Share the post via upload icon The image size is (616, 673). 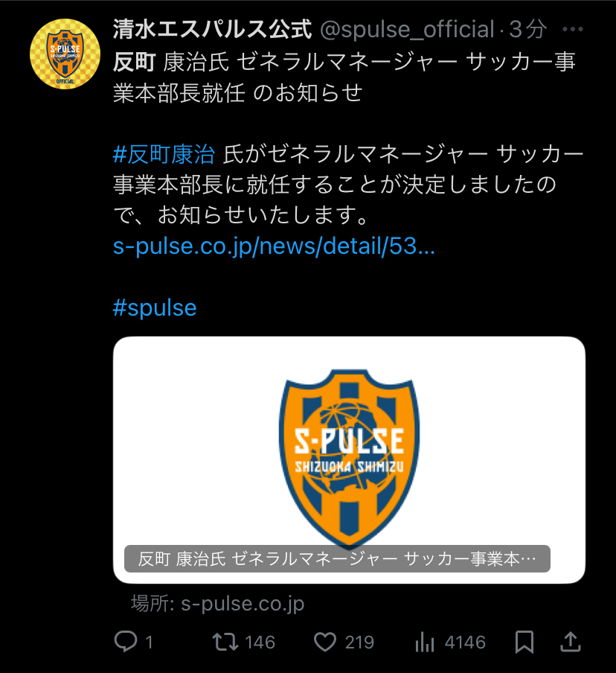[x=571, y=642]
